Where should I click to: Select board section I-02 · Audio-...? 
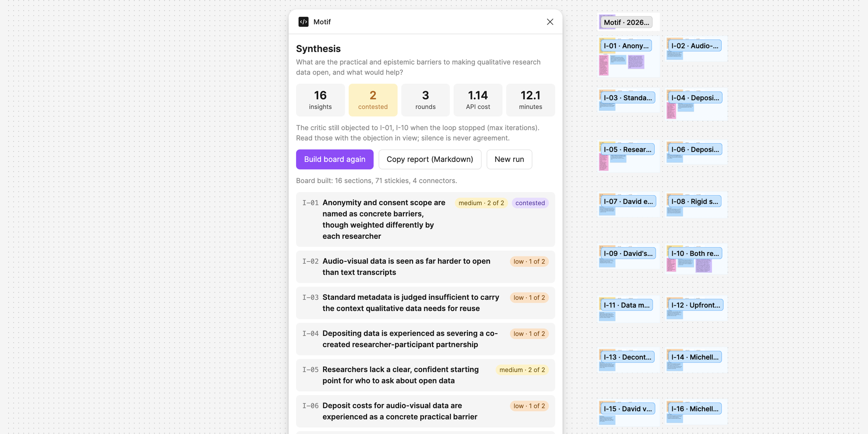[694, 46]
